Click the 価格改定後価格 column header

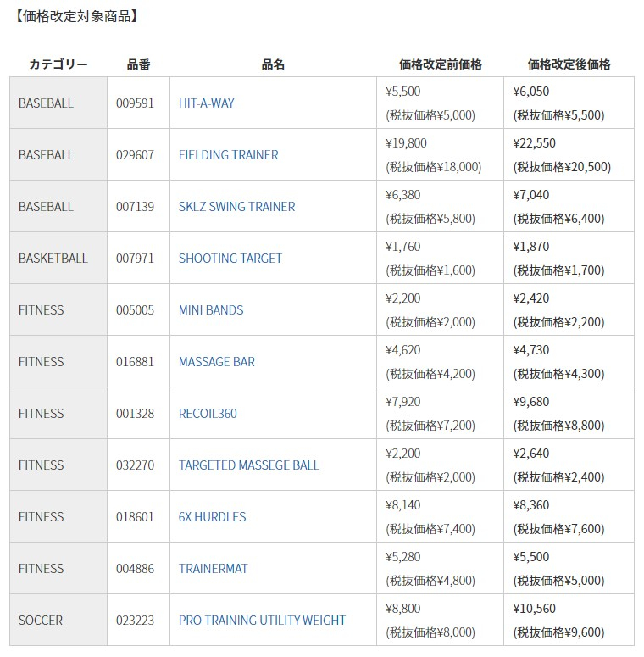tap(569, 64)
